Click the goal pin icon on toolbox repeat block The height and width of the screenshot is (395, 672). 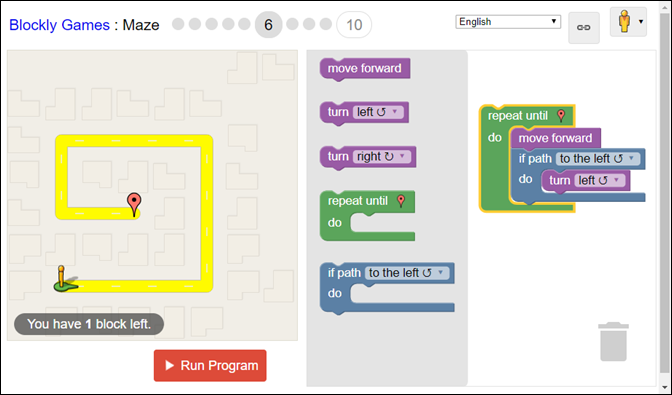click(401, 200)
